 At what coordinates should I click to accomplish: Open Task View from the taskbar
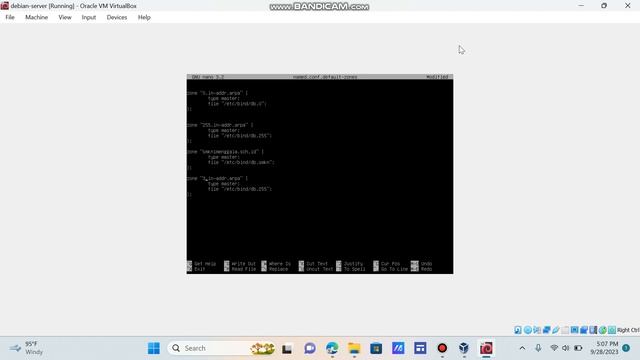(287, 348)
